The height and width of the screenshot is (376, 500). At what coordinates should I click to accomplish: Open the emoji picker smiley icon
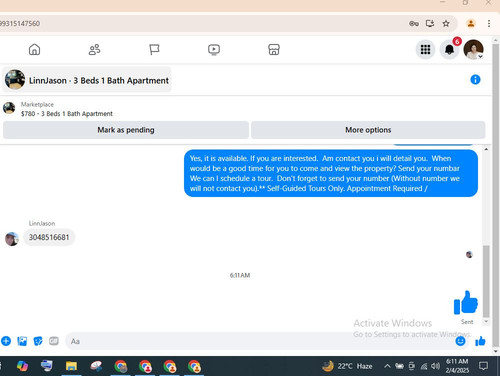460,341
